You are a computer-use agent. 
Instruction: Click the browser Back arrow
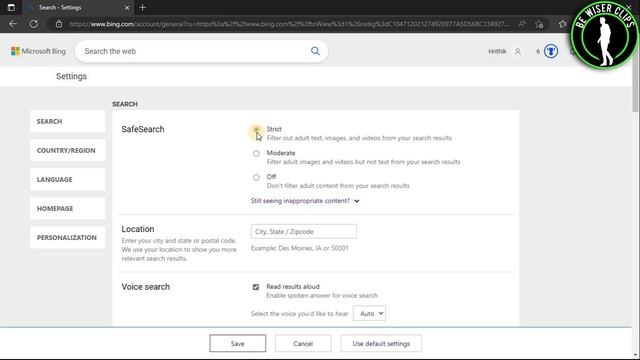pos(13,24)
